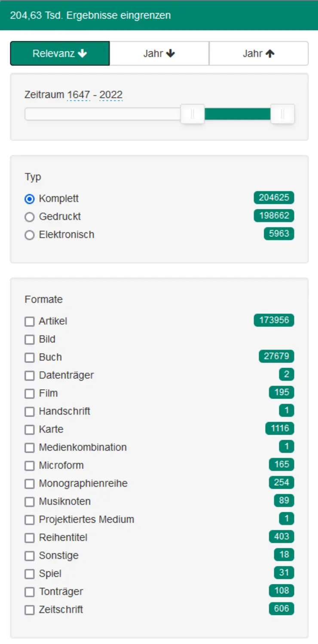Check the Artikel format checkbox
Viewport: 318px width, 644px height.
30,321
